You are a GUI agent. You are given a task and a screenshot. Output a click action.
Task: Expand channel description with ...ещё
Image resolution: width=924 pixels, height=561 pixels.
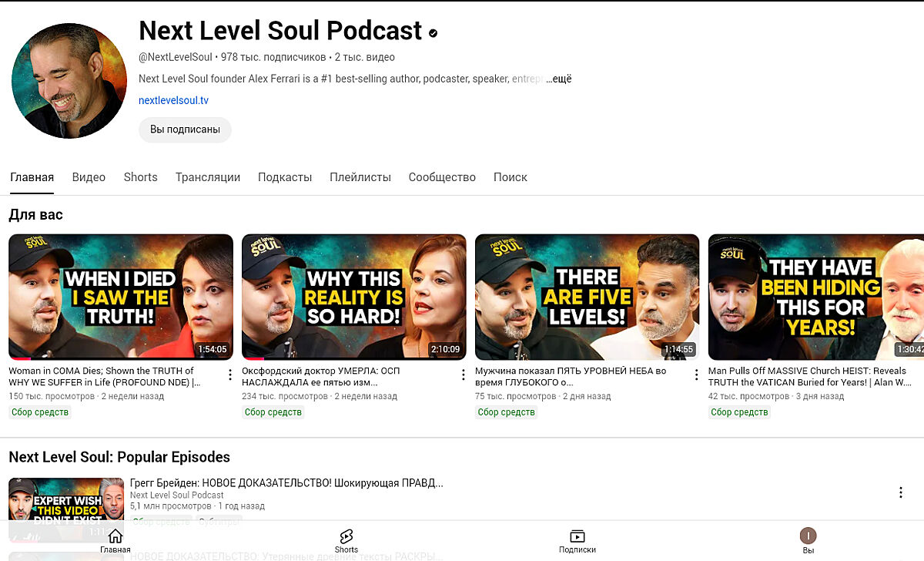click(559, 79)
